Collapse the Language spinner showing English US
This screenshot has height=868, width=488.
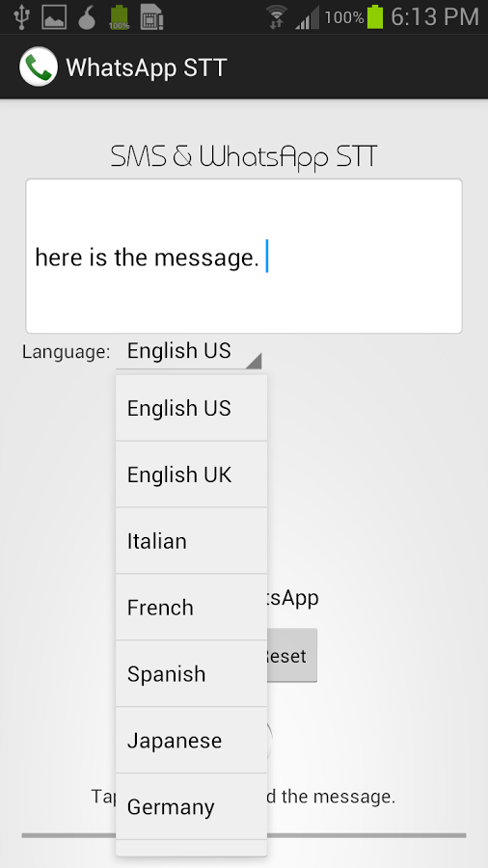(x=189, y=352)
